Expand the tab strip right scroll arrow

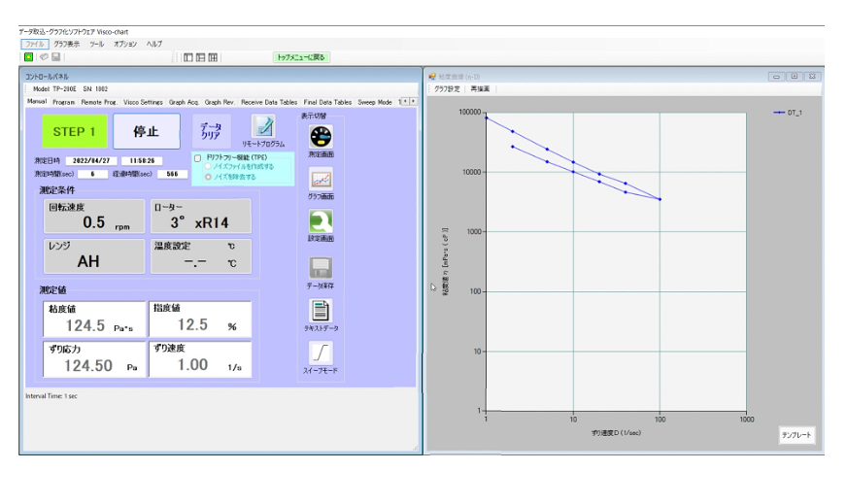pos(413,102)
